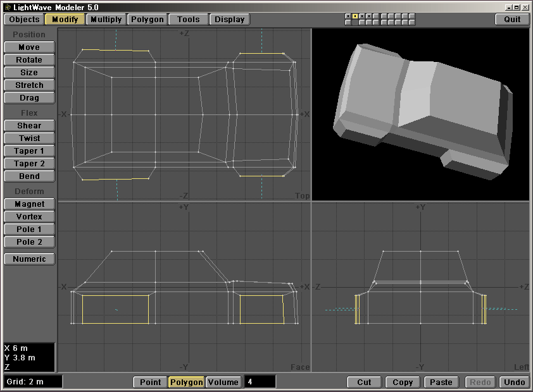Switch to Point selection mode

pyautogui.click(x=150, y=382)
